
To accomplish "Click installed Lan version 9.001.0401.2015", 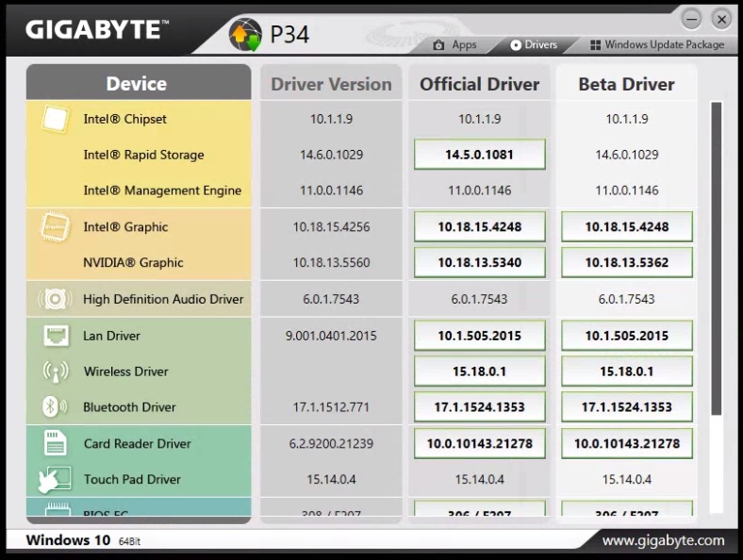I will pyautogui.click(x=331, y=336).
